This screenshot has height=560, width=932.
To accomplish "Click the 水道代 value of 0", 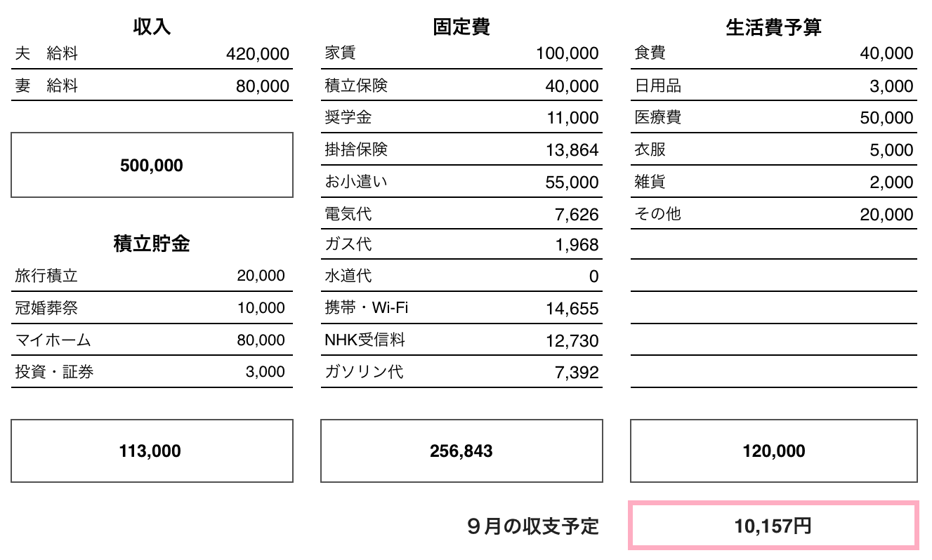I will (x=594, y=276).
